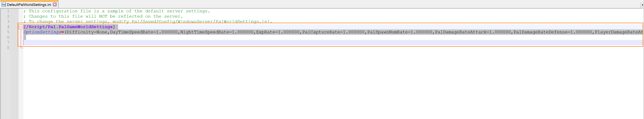Click the PalSpawnNumRate setting text
Screen dimensions: 644x119
[399, 32]
